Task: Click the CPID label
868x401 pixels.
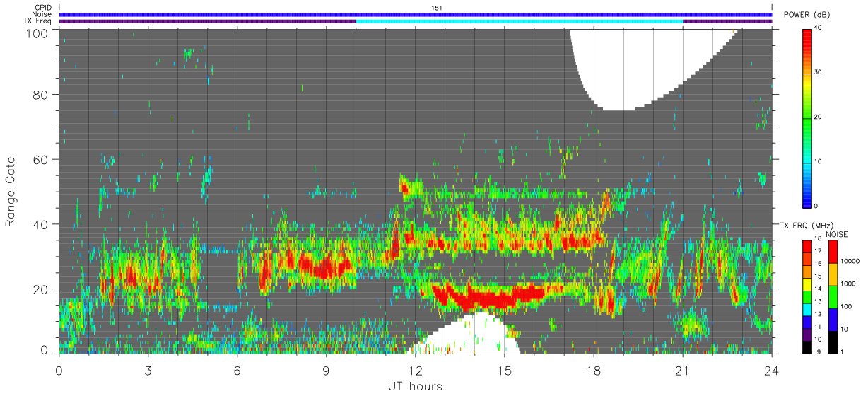Action: pos(42,8)
